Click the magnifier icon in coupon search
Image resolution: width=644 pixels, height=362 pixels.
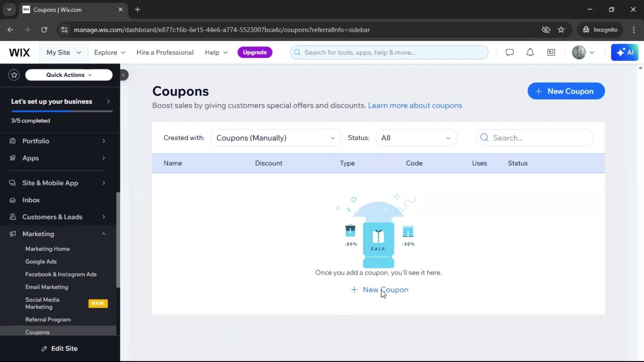click(x=484, y=137)
